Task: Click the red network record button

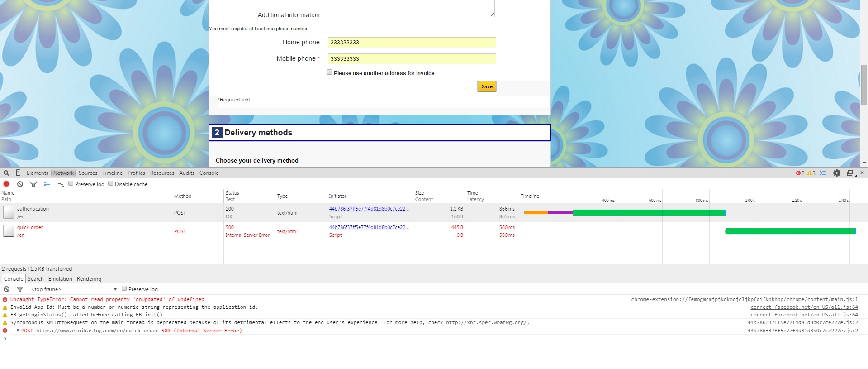Action: (x=6, y=184)
